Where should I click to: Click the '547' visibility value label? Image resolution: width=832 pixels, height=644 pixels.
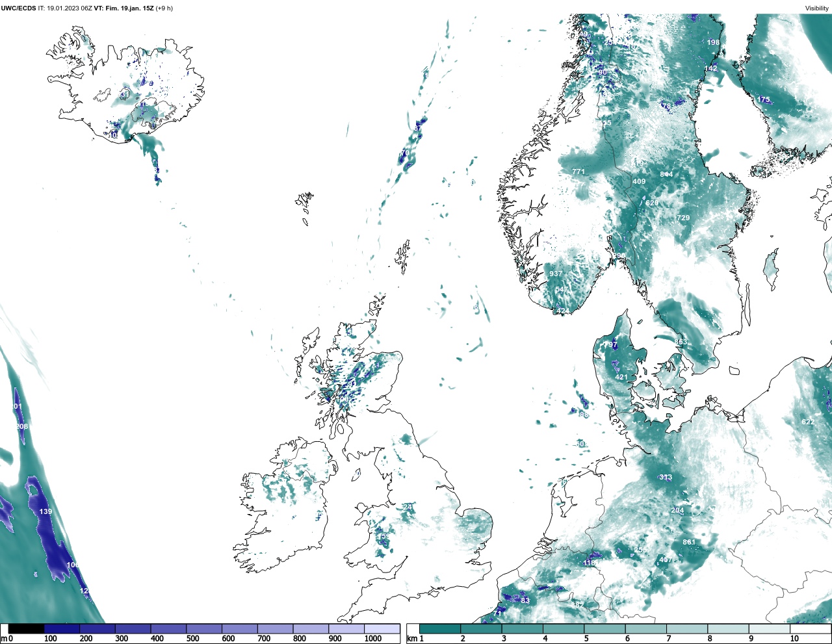click(562, 289)
